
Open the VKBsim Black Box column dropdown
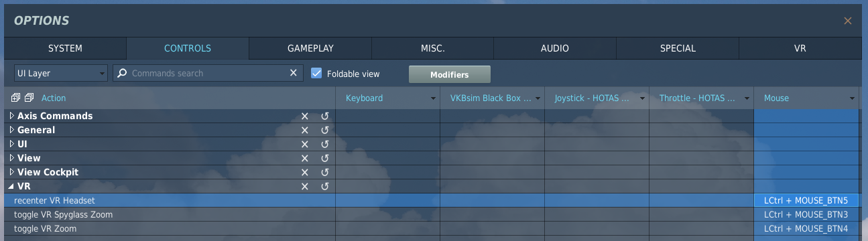[x=538, y=98]
